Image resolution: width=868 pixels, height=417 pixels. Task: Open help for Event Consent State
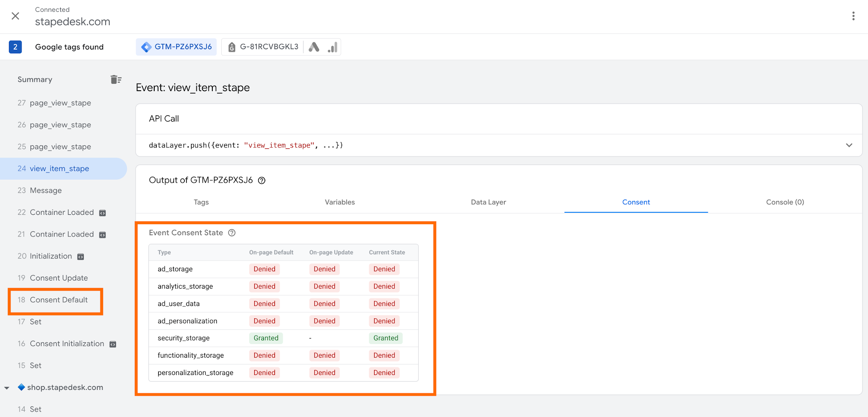tap(232, 233)
